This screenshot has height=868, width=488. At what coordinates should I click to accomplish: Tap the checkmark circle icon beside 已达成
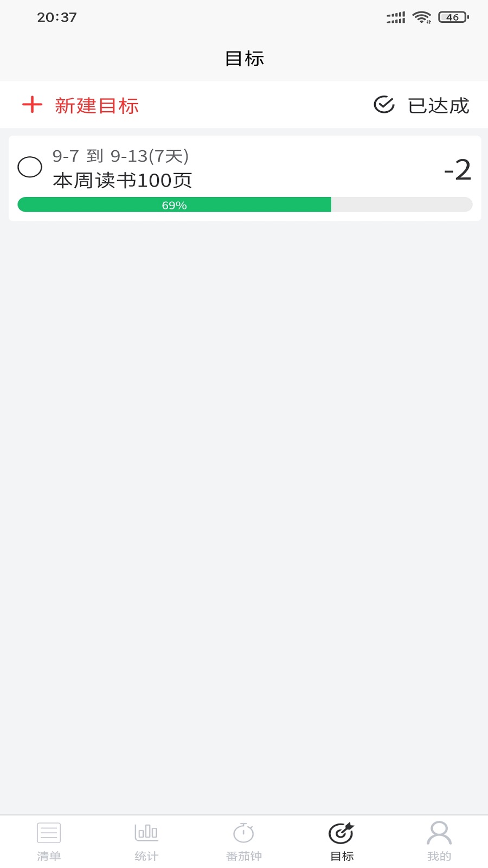click(384, 105)
